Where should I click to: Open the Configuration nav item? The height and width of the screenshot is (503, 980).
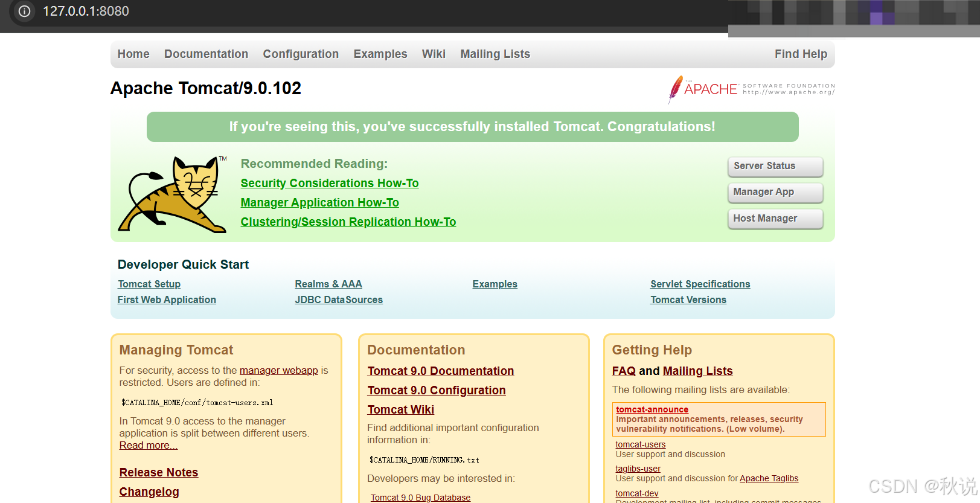[x=301, y=54]
